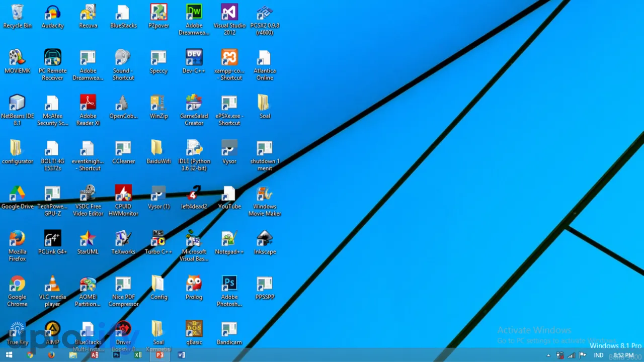
Task: Select the Google Drive desktop icon
Action: point(17,198)
